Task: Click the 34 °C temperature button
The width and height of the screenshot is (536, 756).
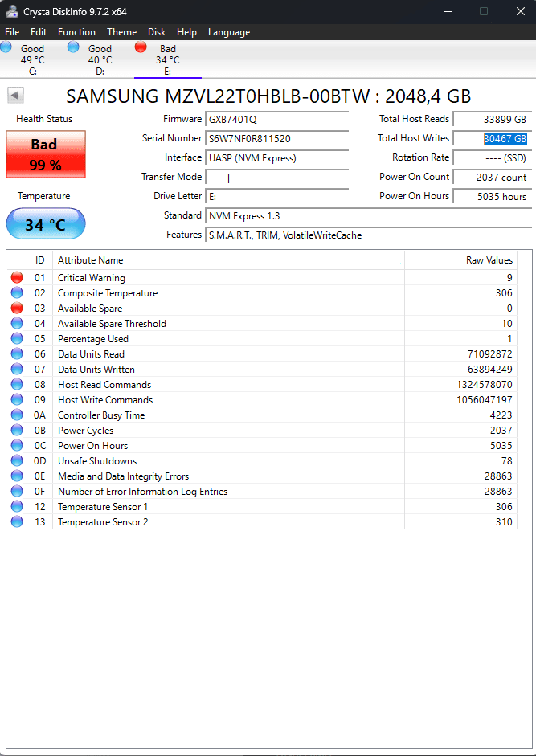Action: [x=46, y=223]
